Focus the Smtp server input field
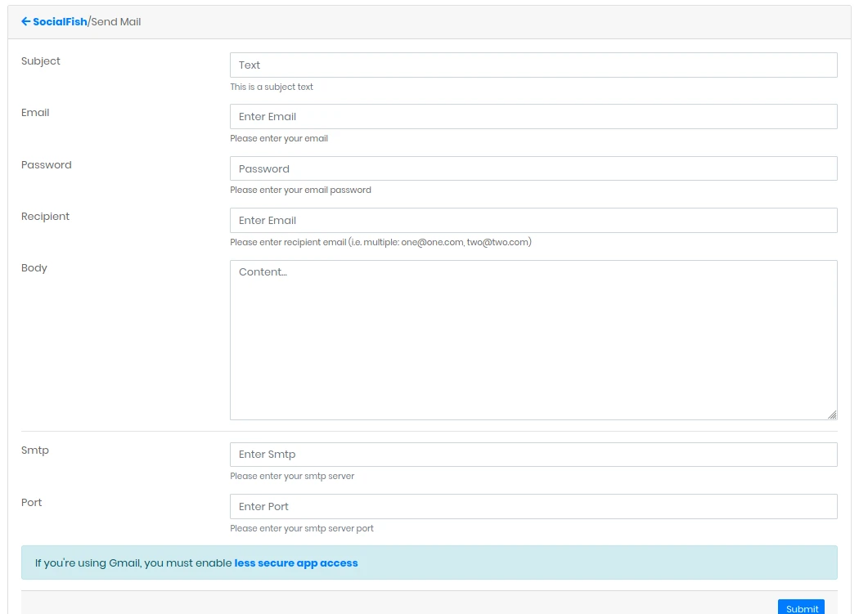The width and height of the screenshot is (868, 614). click(x=532, y=455)
